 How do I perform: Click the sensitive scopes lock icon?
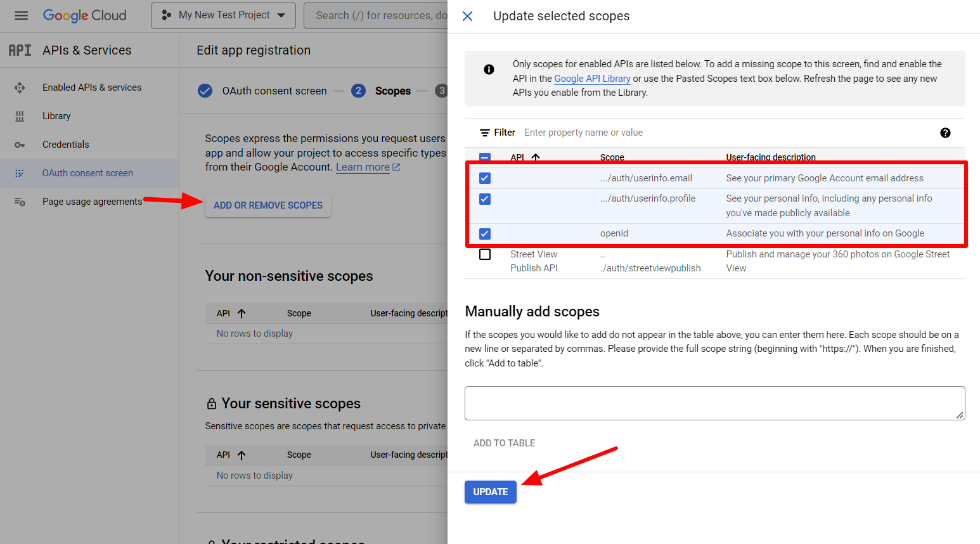[212, 404]
